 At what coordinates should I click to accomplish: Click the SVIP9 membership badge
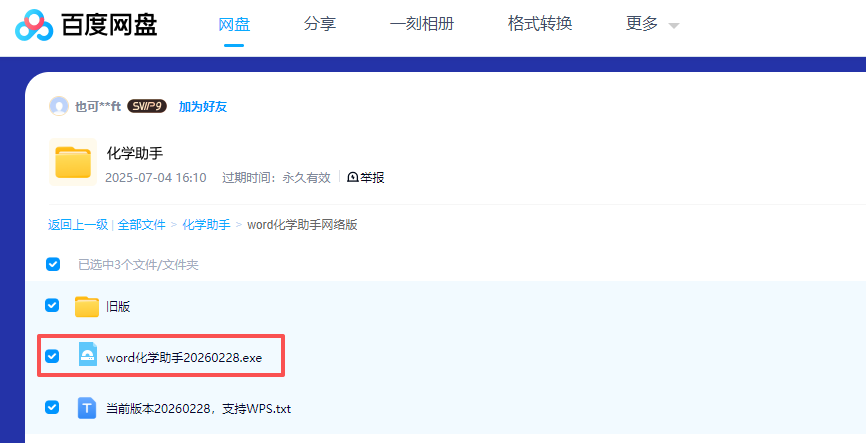[x=146, y=106]
